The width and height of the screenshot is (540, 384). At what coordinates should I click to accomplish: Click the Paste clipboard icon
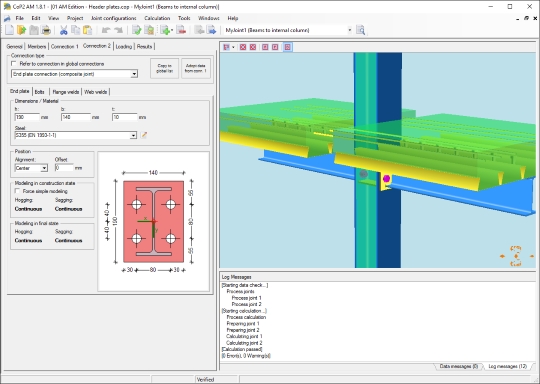pyautogui.click(x=87, y=30)
